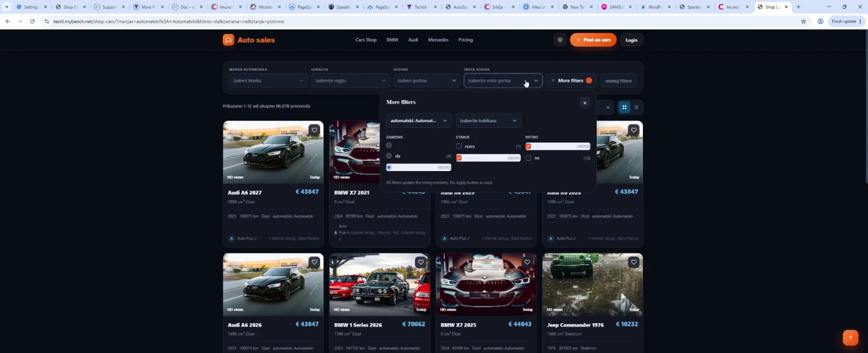The image size is (868, 353).
Task: Click the € 10232 price text
Action: (x=627, y=324)
